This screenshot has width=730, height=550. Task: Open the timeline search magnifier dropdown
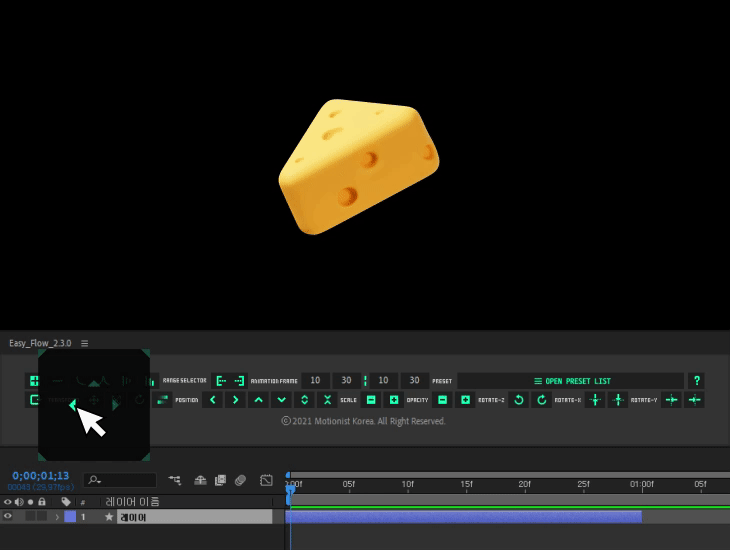(x=95, y=480)
